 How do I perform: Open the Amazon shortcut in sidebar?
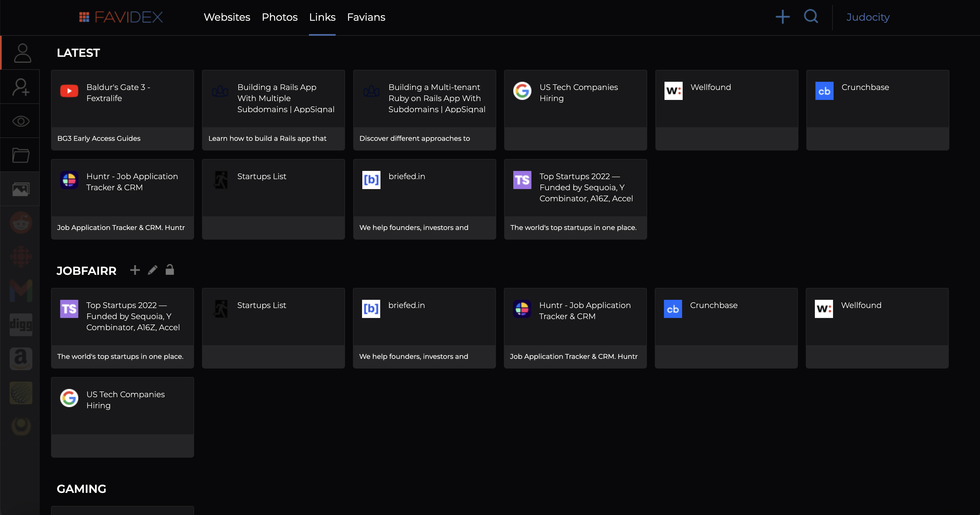point(20,359)
